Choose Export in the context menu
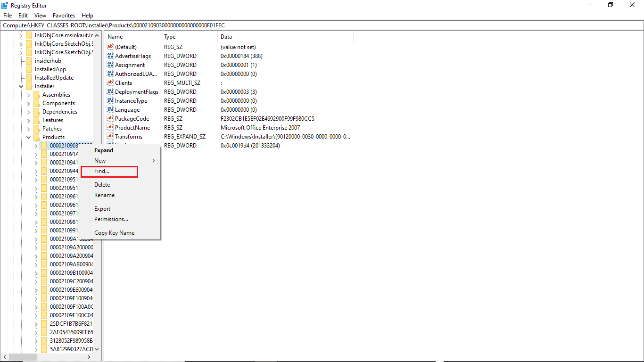Viewport: 644px width, 362px height. [x=119, y=209]
